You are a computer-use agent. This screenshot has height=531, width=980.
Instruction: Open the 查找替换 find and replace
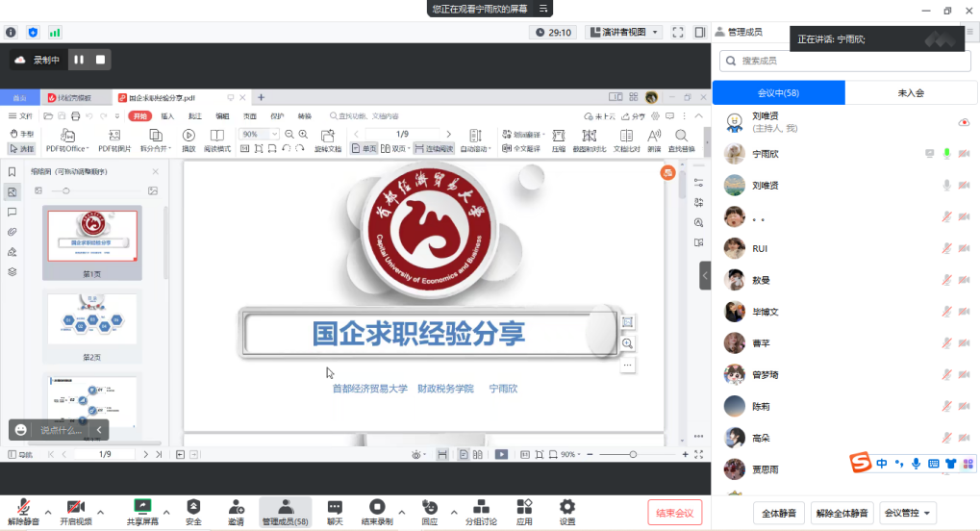[x=681, y=140]
